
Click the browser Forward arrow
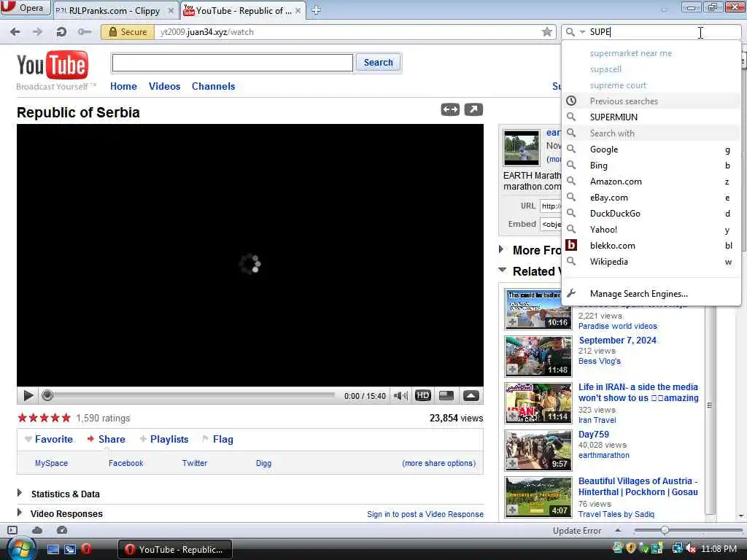pos(38,32)
